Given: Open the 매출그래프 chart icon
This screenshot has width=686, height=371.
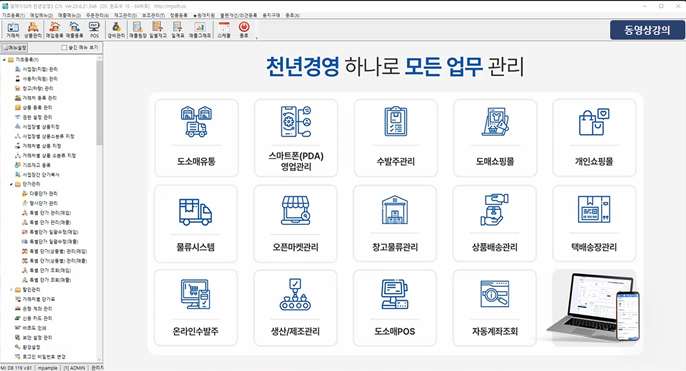Looking at the screenshot, I should point(200,30).
